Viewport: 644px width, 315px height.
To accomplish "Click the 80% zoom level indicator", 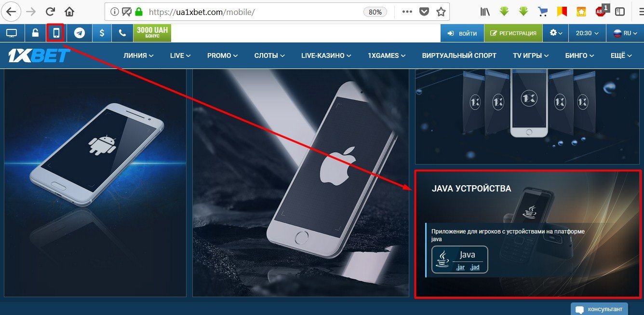I will pos(375,12).
